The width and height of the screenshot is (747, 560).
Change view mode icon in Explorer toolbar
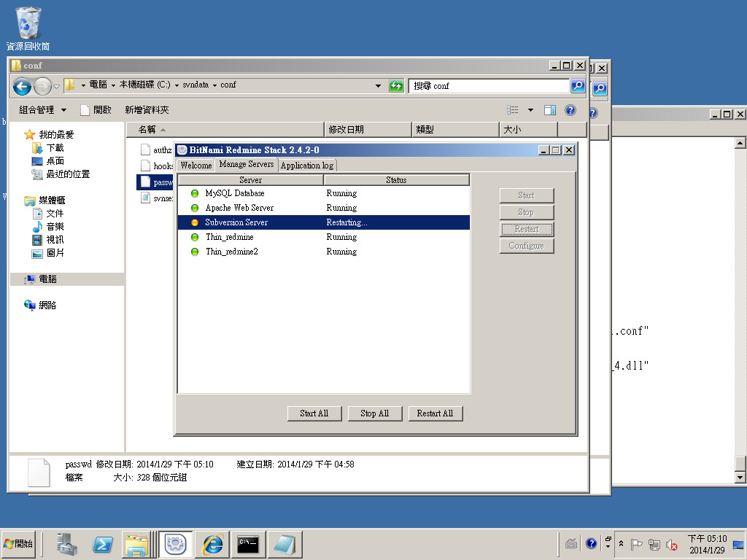click(x=513, y=110)
